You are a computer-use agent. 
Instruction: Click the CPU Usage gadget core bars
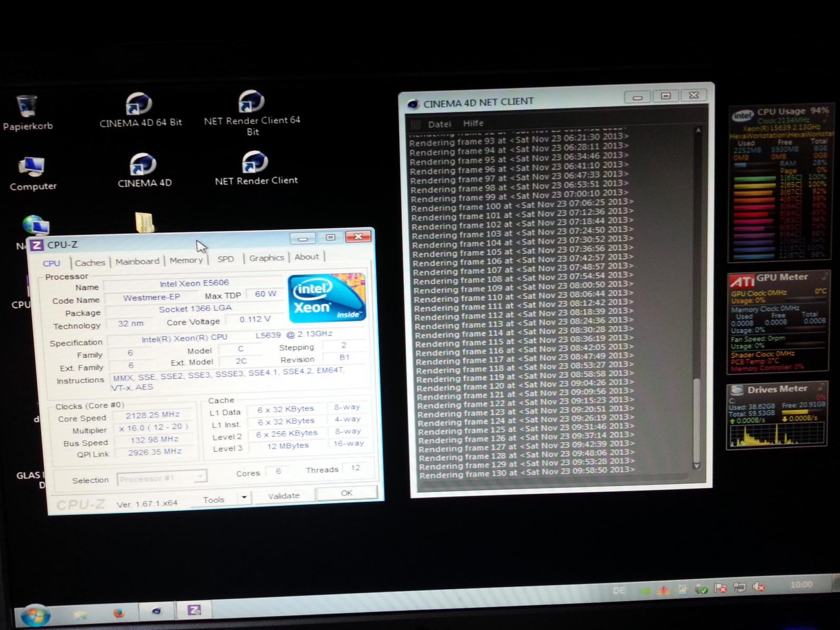pyautogui.click(x=753, y=216)
